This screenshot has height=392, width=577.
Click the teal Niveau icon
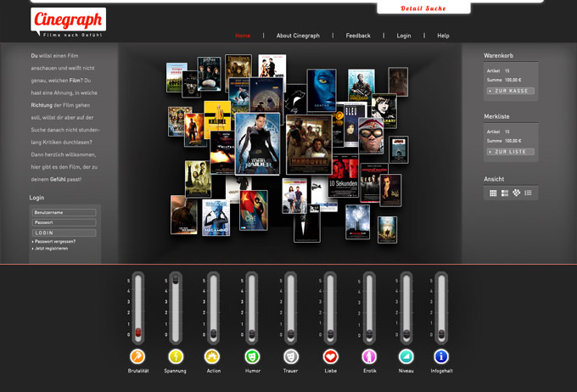click(406, 357)
